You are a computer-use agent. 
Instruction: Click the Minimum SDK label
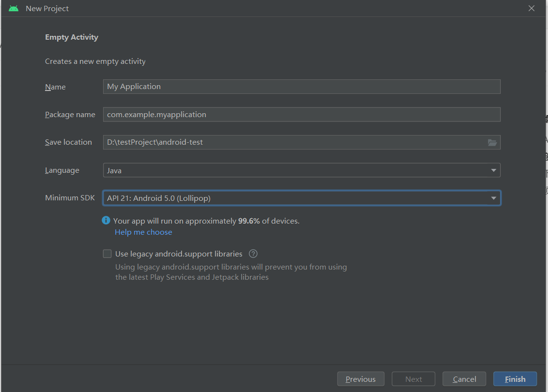[x=70, y=198]
